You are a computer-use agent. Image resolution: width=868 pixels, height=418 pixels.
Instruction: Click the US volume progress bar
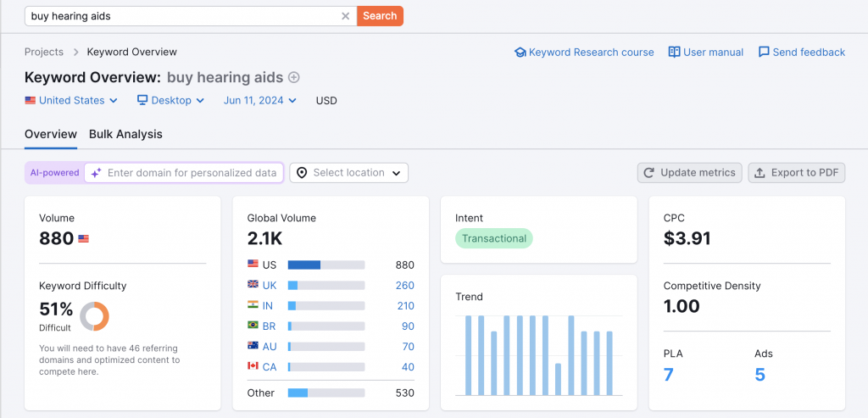coord(326,265)
